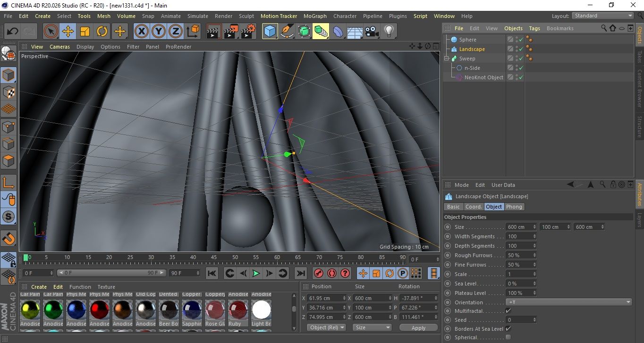
Task: Click Record Active Objects keyframe button
Action: 319,273
